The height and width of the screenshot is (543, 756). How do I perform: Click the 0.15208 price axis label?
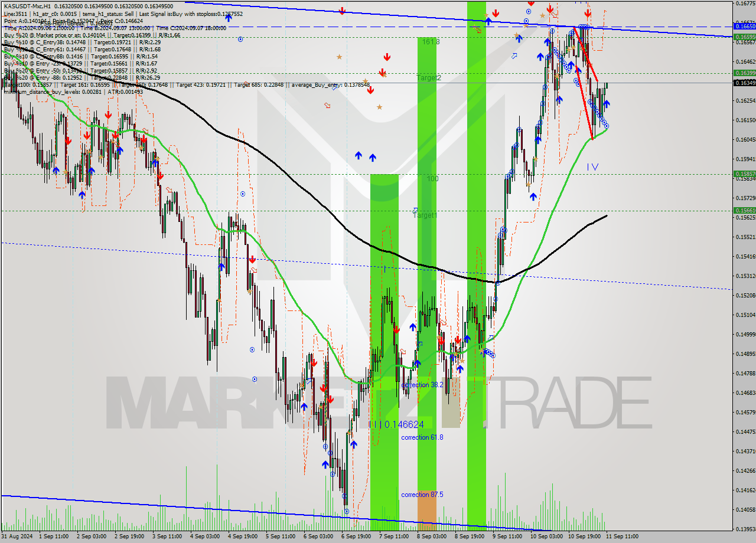point(745,295)
